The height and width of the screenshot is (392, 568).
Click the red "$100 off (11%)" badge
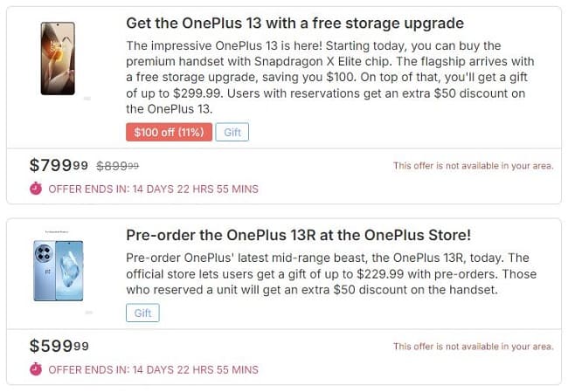(168, 132)
